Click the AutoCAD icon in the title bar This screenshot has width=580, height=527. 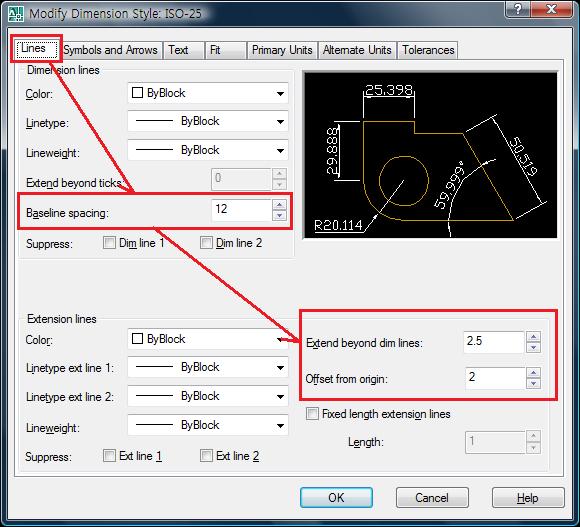click(x=15, y=14)
